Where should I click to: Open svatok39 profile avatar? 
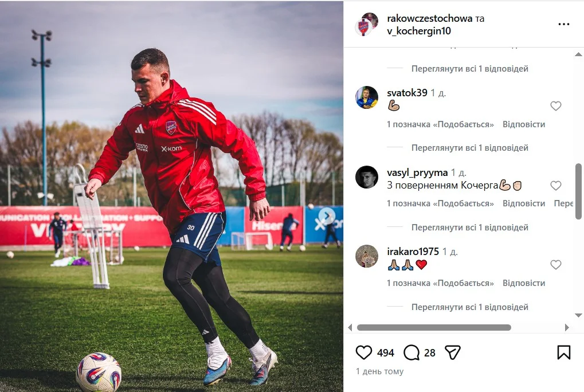pyautogui.click(x=367, y=97)
